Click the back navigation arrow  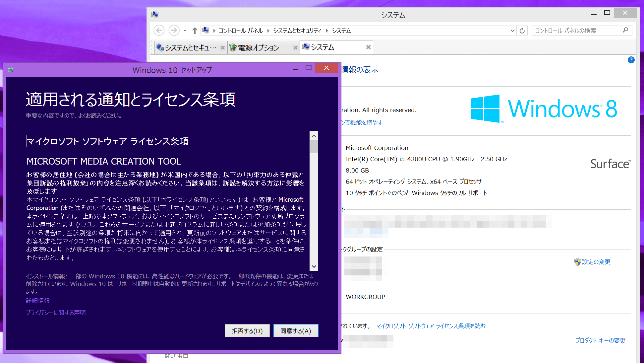pyautogui.click(x=159, y=31)
